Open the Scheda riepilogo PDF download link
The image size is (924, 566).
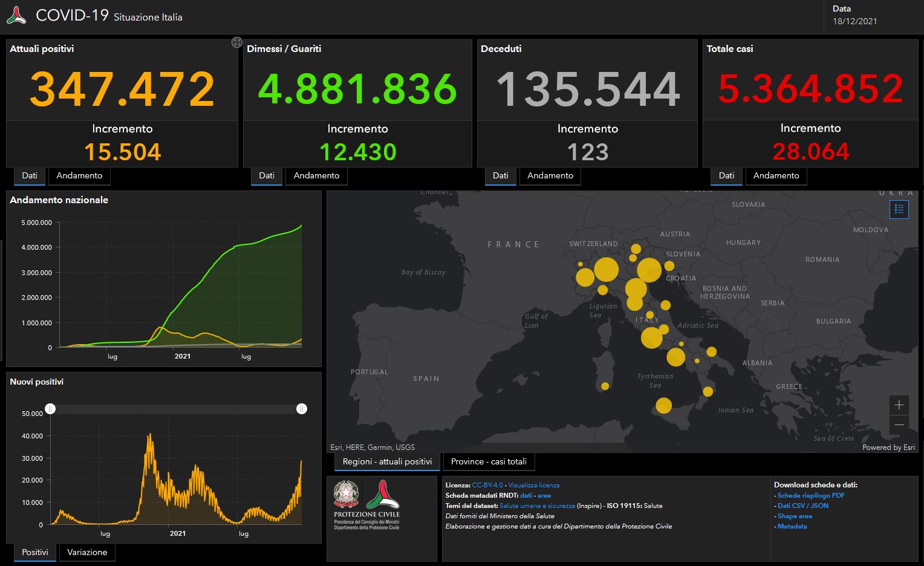coord(811,495)
